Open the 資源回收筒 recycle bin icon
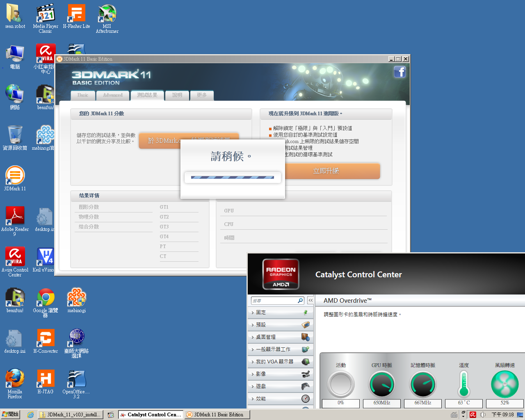This screenshot has height=420, width=525. 15,138
